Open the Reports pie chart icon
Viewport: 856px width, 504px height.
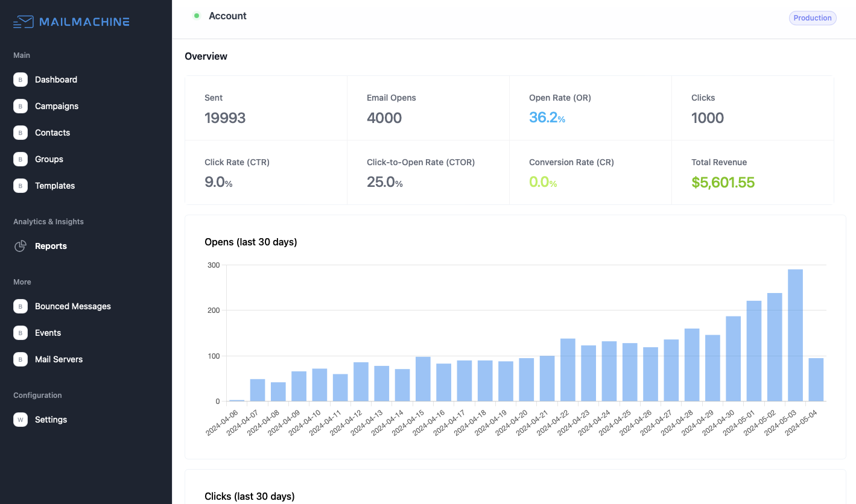(x=21, y=246)
